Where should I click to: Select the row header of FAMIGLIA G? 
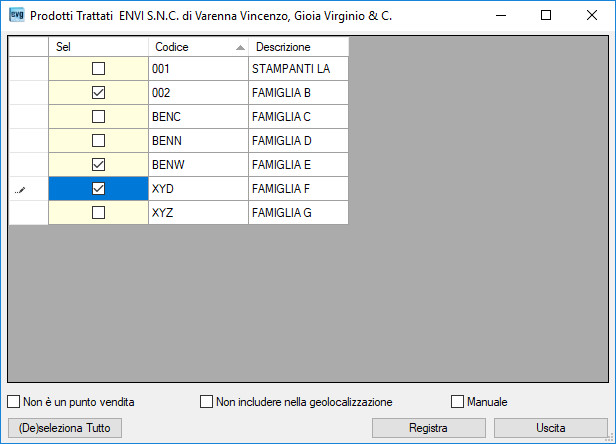coord(28,213)
